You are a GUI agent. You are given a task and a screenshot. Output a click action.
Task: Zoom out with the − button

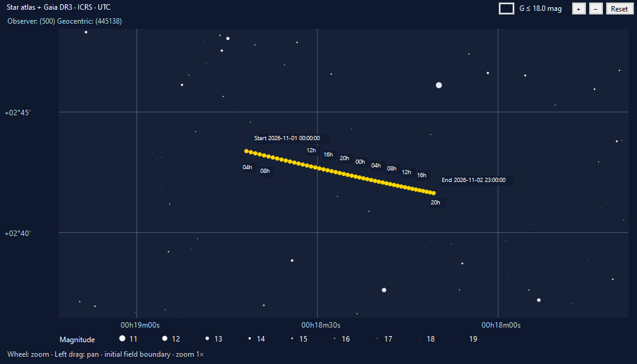596,8
